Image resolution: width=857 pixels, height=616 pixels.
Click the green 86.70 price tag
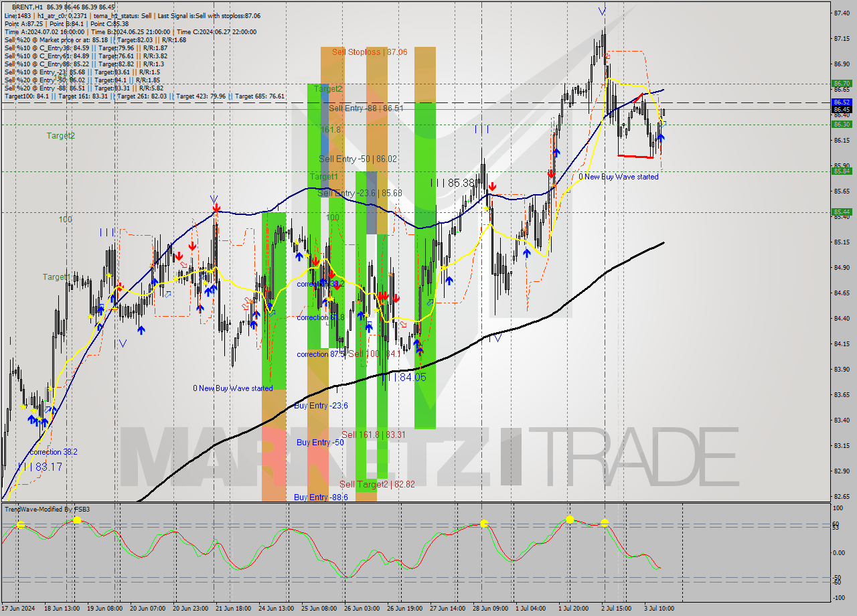(842, 84)
